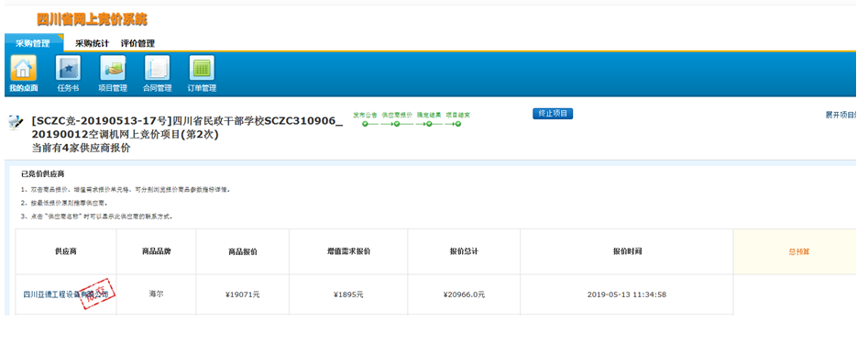Click the 发布公告 progress step dot
Image resolution: width=868 pixels, height=355 pixels.
click(365, 124)
